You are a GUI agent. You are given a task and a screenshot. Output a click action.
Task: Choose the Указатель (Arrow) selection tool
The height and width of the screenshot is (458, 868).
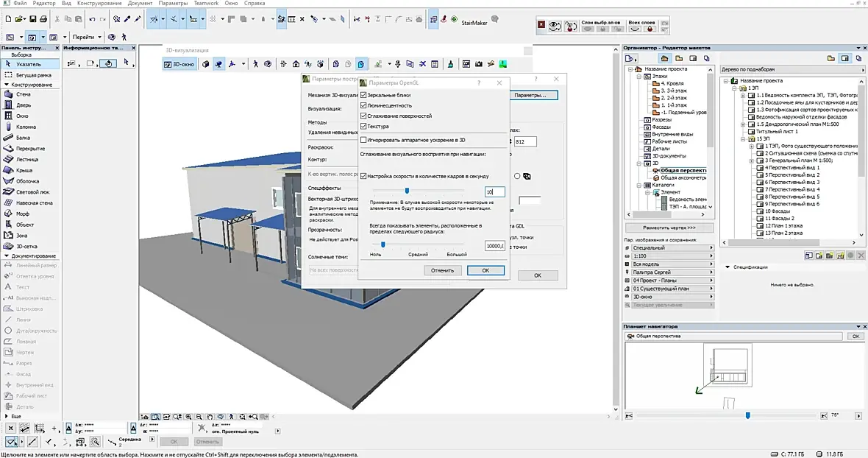click(28, 64)
